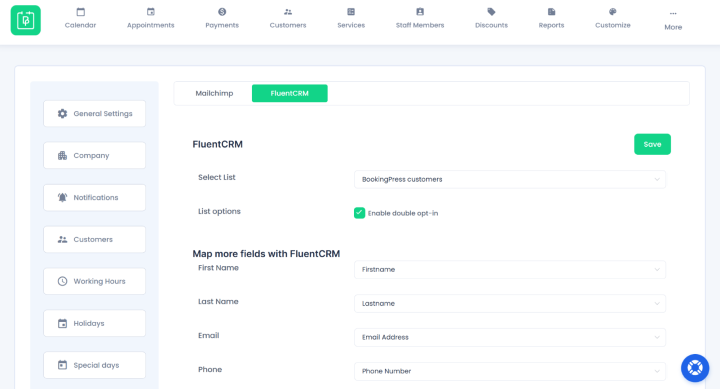Screen dimensions: 720x389
Task: Click the More ellipsis icon
Action: [673, 13]
